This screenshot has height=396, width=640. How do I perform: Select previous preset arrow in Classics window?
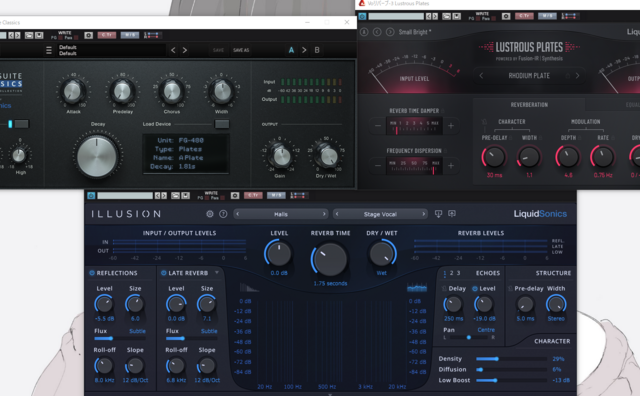pos(173,50)
